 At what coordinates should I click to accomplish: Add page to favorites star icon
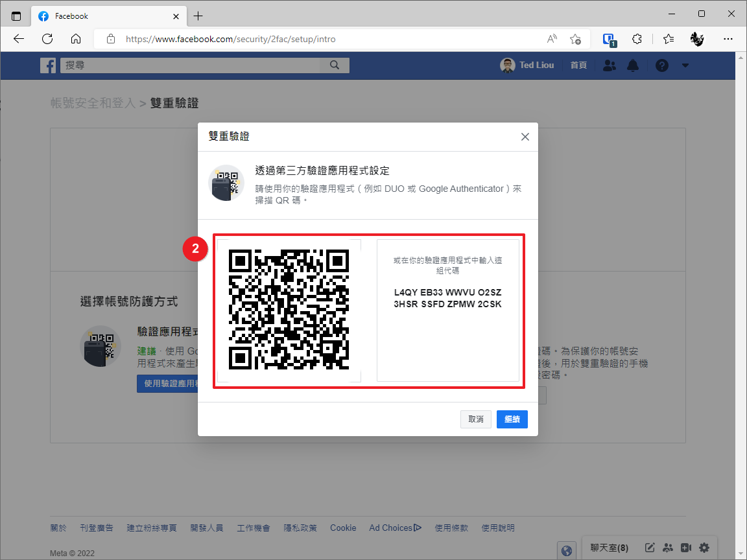(x=575, y=39)
